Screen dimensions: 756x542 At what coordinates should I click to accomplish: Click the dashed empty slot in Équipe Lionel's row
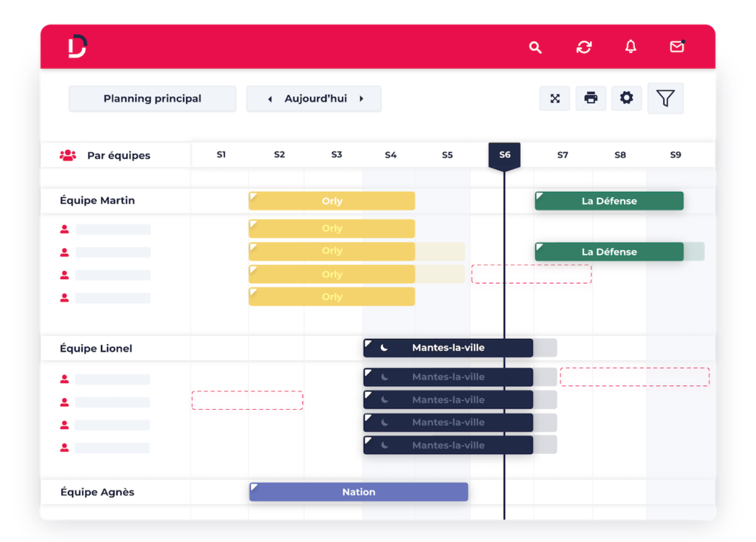coord(247,399)
